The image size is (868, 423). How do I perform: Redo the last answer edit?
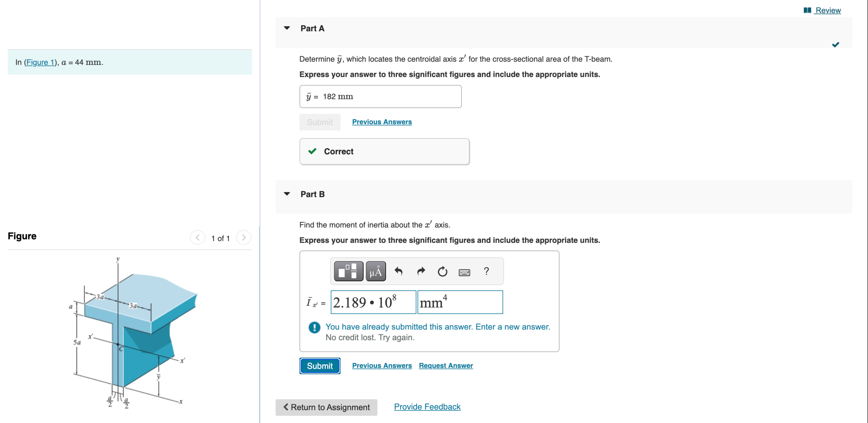point(421,271)
